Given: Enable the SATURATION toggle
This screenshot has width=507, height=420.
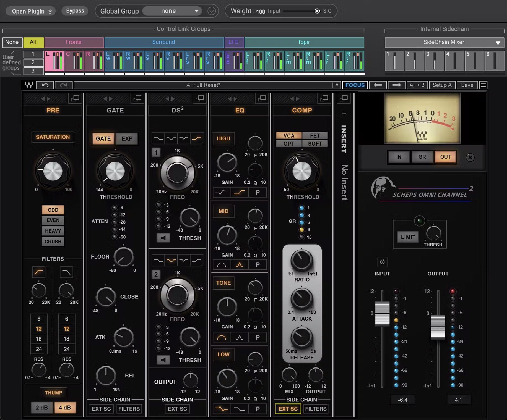Looking at the screenshot, I should [53, 137].
